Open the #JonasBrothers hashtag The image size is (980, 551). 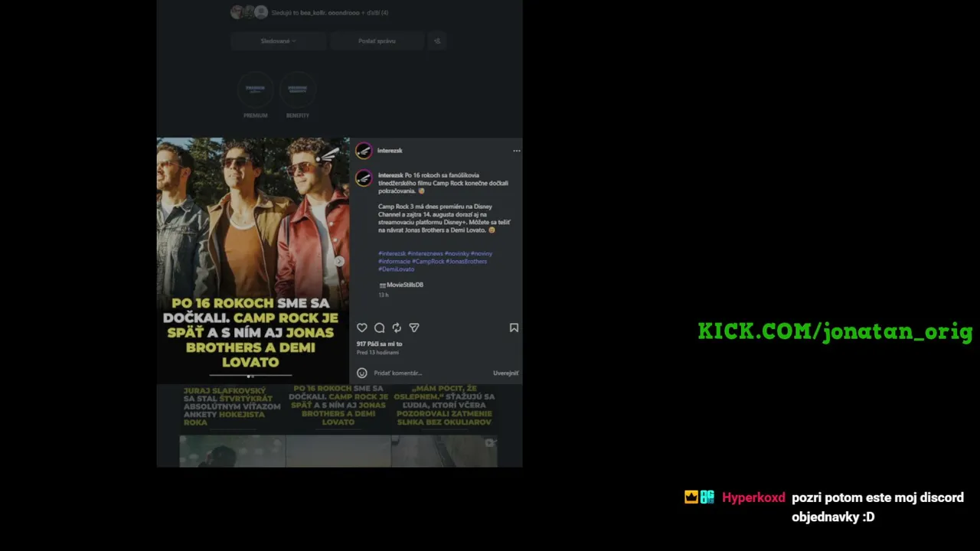coord(466,261)
